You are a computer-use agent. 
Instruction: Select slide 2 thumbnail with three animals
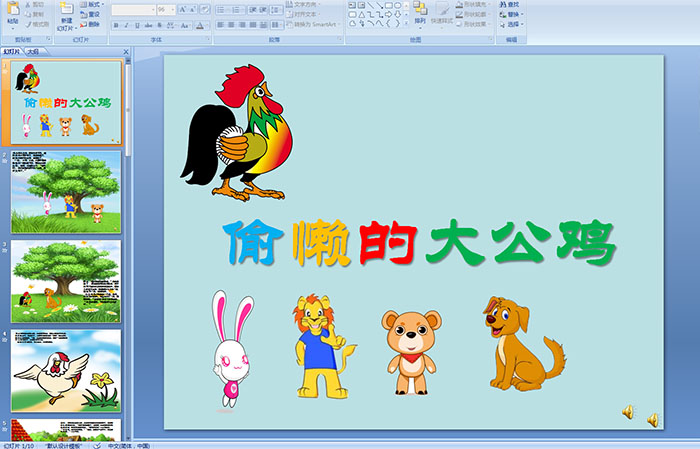click(x=66, y=192)
